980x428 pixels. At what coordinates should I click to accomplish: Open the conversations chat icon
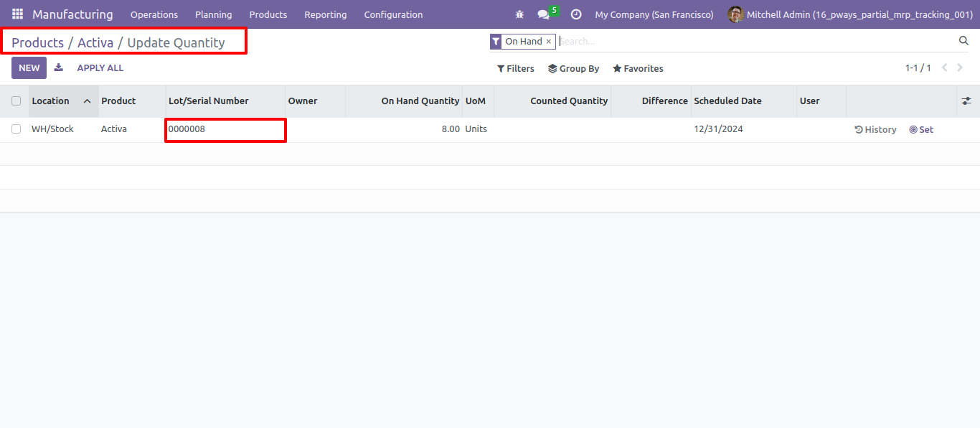pos(544,14)
